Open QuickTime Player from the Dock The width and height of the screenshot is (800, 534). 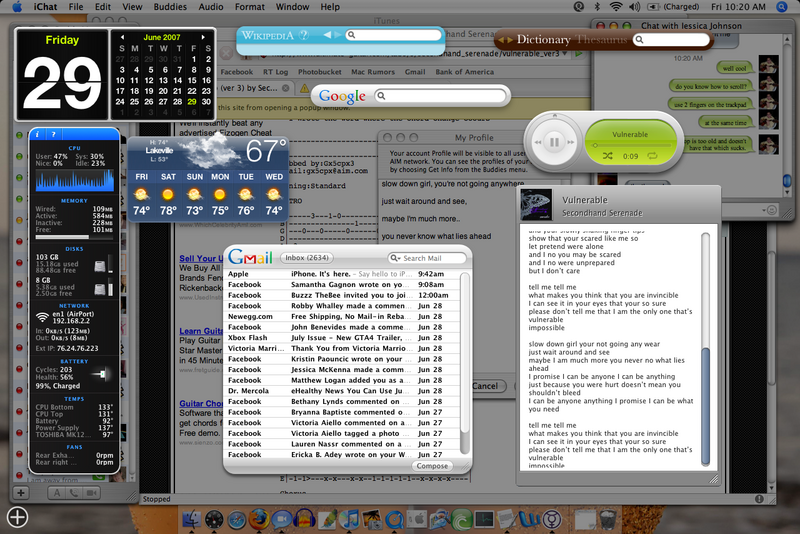click(x=394, y=520)
